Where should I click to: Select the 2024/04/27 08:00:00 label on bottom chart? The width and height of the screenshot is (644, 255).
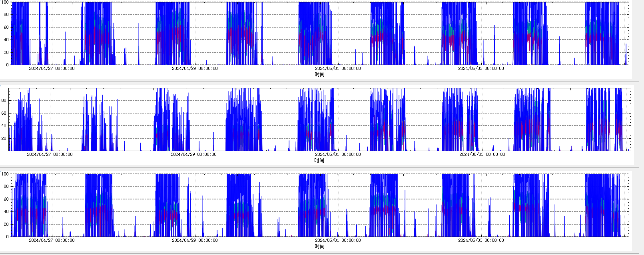pos(52,240)
